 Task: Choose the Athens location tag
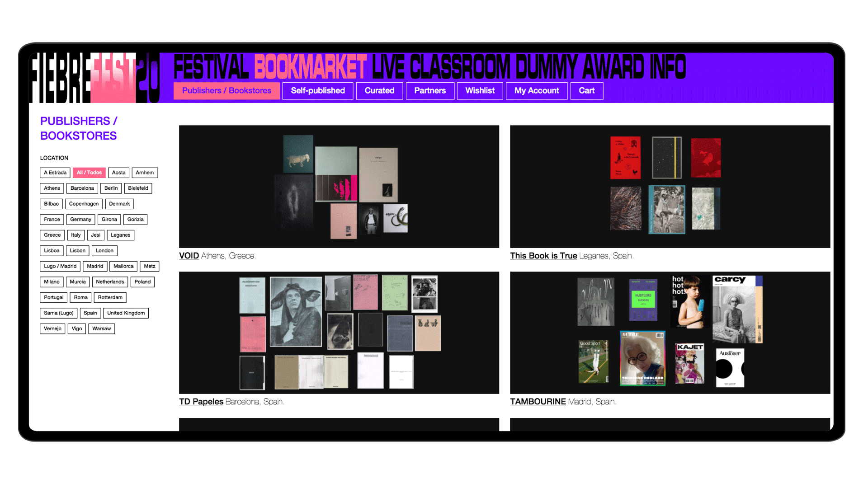pos(52,188)
